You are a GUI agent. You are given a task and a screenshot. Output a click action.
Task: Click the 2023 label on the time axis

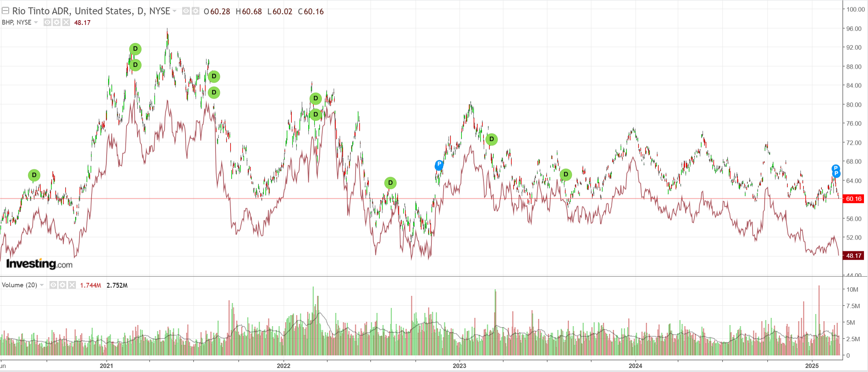[459, 366]
